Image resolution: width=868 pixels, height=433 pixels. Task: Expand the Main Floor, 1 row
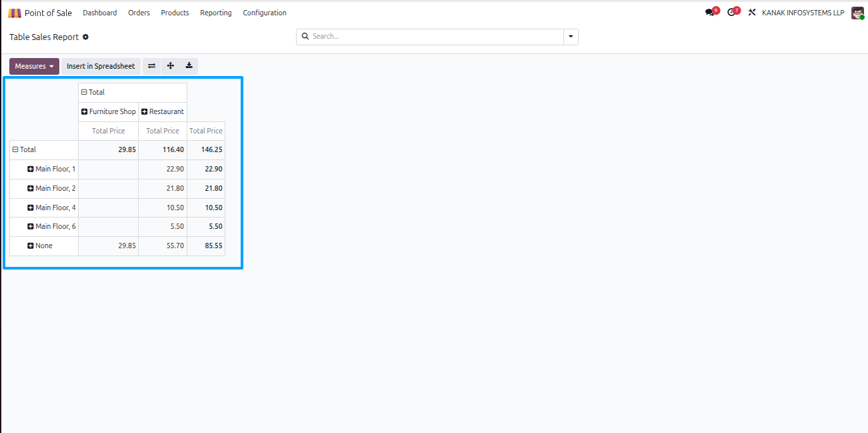click(x=51, y=169)
